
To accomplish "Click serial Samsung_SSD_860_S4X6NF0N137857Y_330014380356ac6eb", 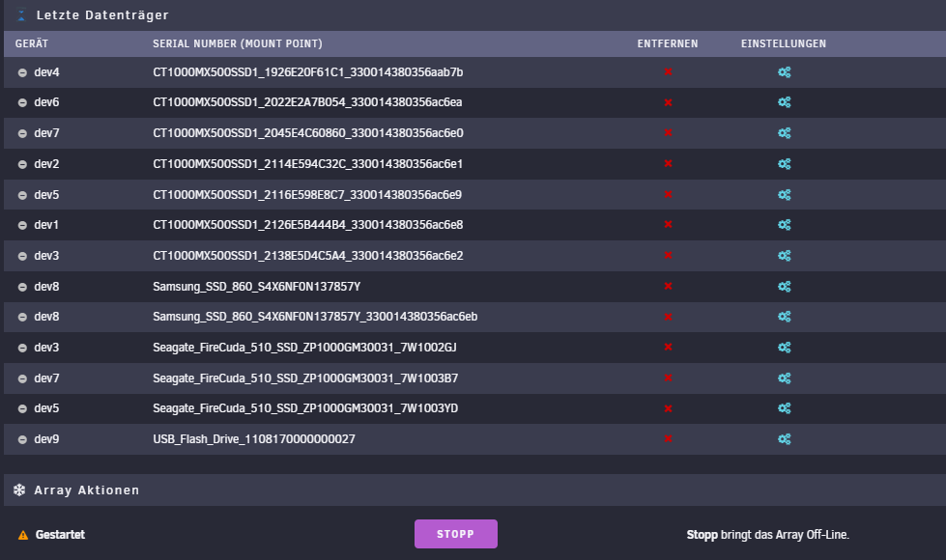I will pyautogui.click(x=315, y=317).
